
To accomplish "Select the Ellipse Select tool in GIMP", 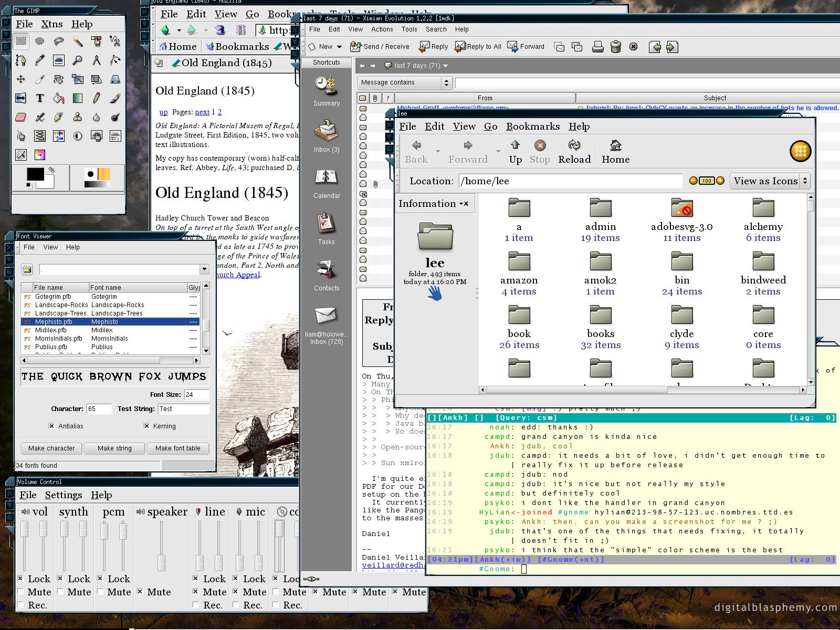I will pos(40,40).
